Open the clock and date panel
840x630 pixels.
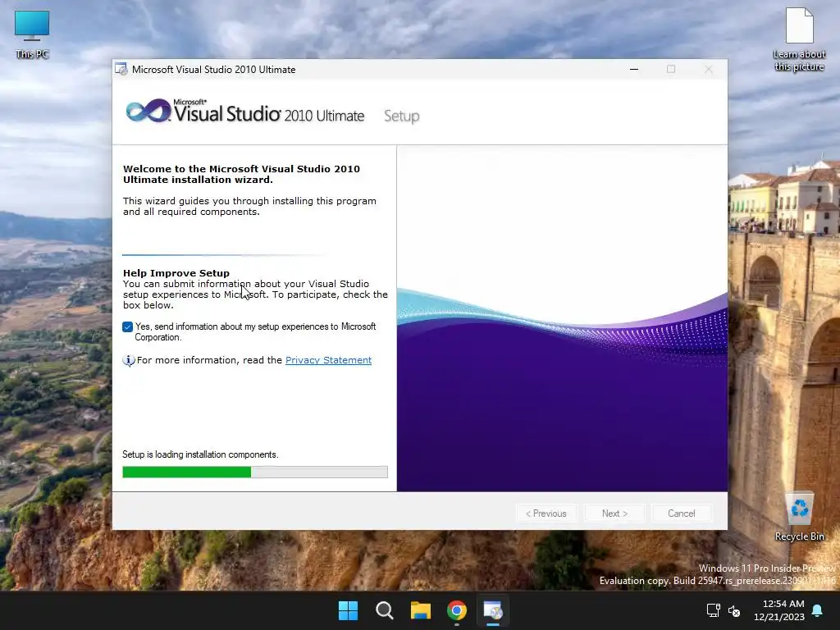click(779, 610)
